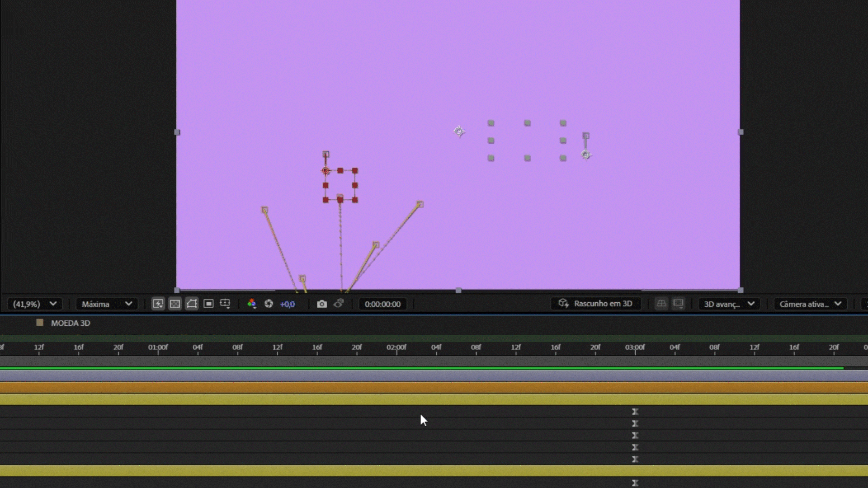Click the 12f mark after 02:00f
This screenshot has width=868, height=488.
click(516, 347)
